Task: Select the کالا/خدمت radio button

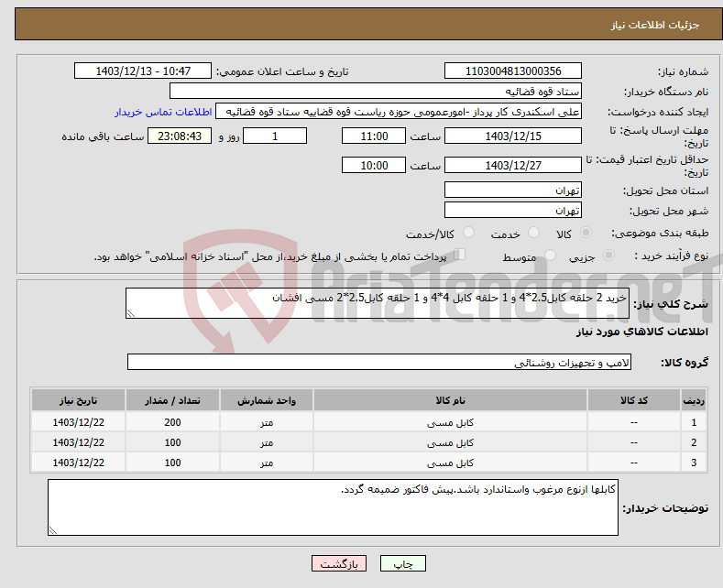Action: pyautogui.click(x=468, y=233)
